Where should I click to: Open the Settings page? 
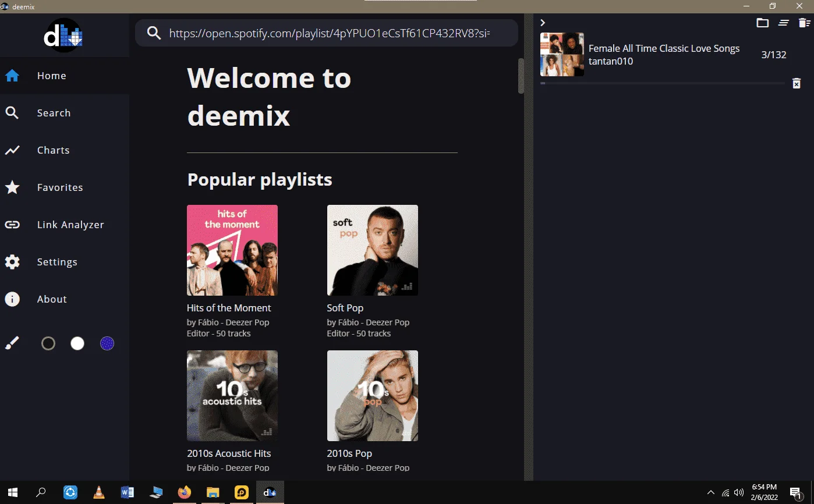point(65,262)
